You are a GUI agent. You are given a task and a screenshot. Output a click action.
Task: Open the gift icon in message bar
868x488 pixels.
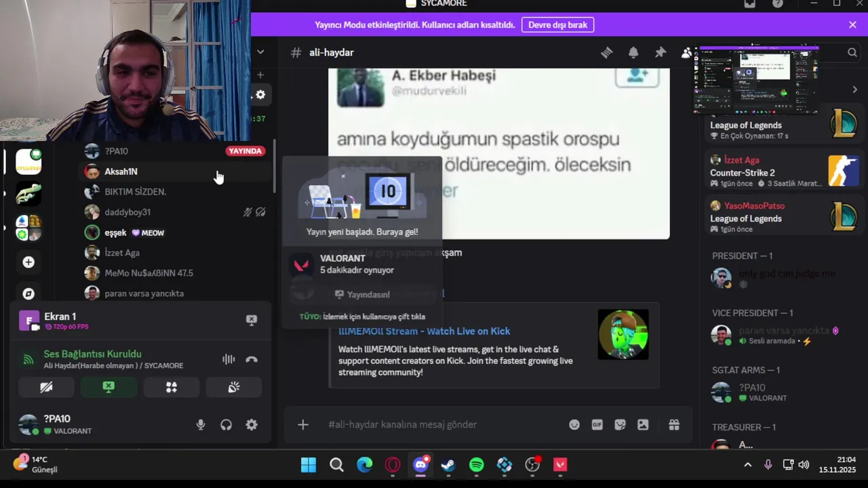click(x=674, y=424)
